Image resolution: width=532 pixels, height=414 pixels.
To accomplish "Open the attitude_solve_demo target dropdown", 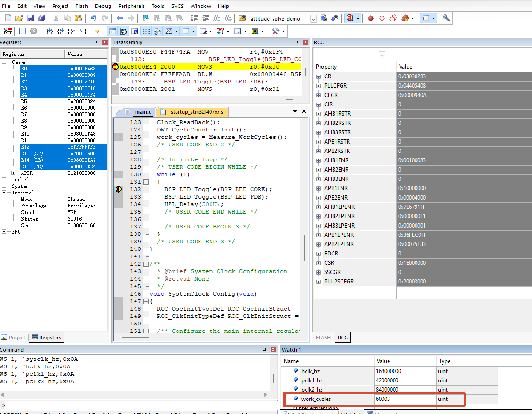I will (313, 19).
